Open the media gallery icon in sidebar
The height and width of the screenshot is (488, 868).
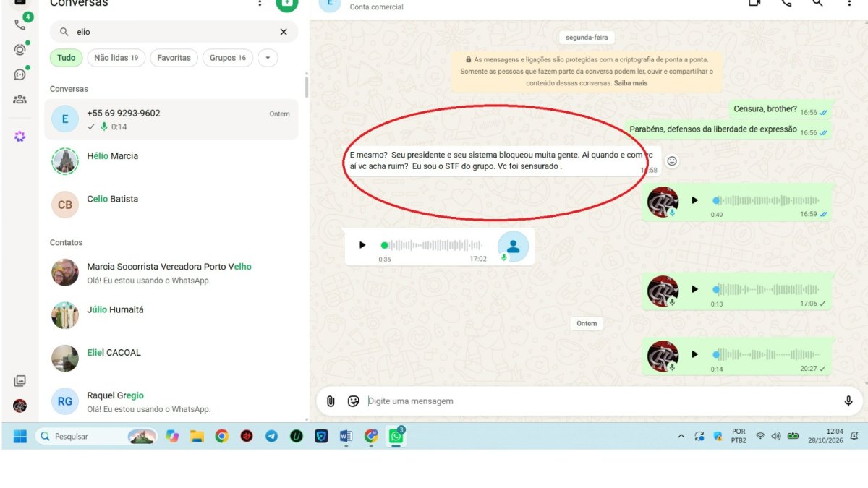click(20, 381)
